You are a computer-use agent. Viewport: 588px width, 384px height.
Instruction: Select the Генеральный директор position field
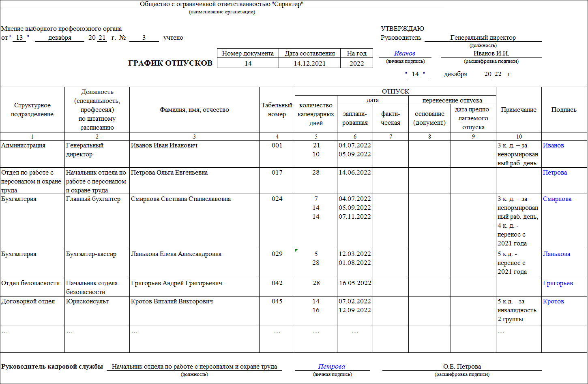[483, 38]
